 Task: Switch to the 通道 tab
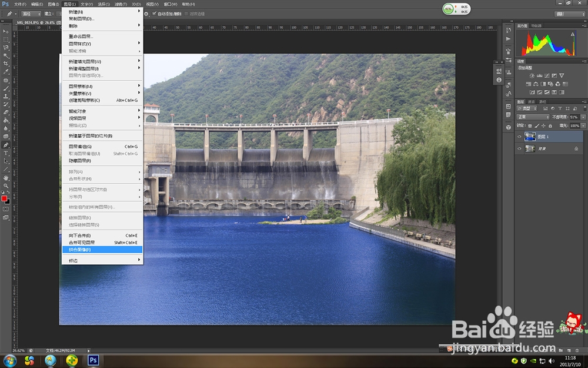click(x=531, y=102)
